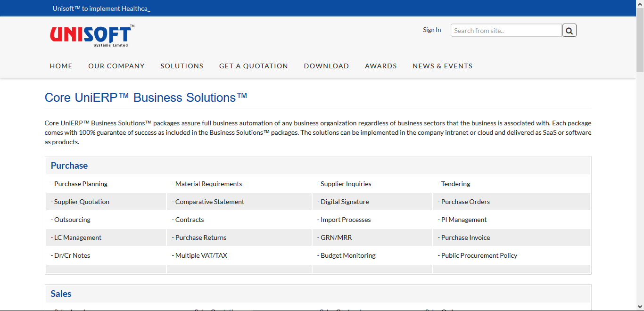
Task: Open the DOWNLOAD menu item
Action: 327,66
